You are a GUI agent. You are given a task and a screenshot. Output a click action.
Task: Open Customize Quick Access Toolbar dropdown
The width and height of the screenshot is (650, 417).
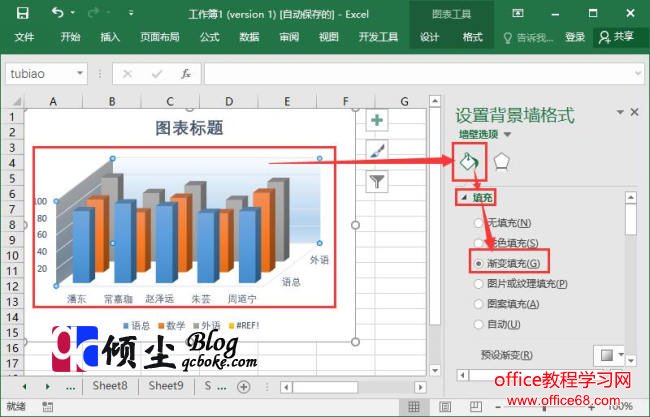click(131, 13)
